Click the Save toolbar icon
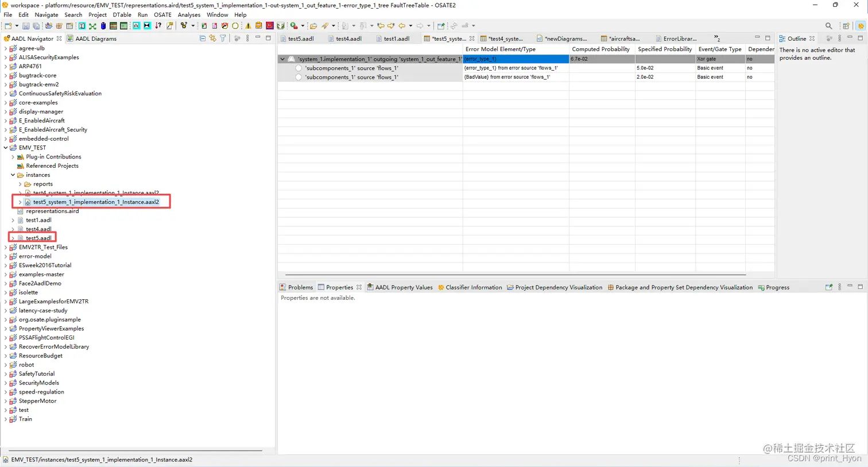The height and width of the screenshot is (467, 868). click(x=25, y=26)
